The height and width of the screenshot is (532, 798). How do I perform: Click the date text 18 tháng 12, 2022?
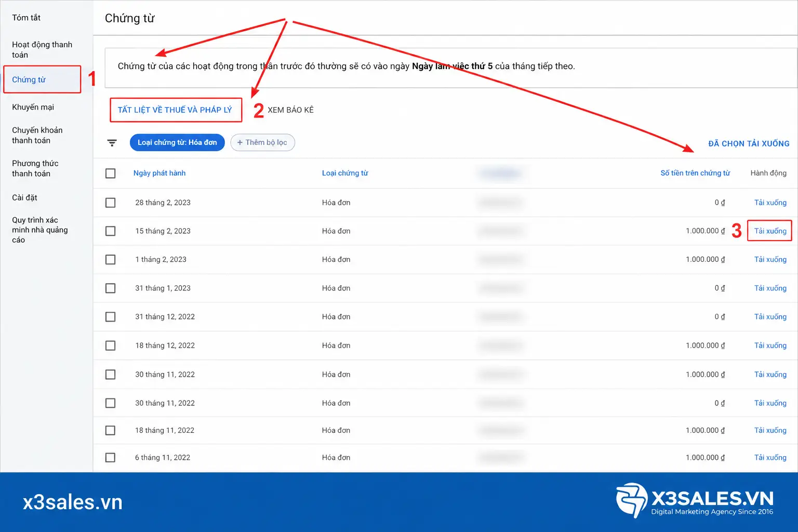click(x=165, y=346)
